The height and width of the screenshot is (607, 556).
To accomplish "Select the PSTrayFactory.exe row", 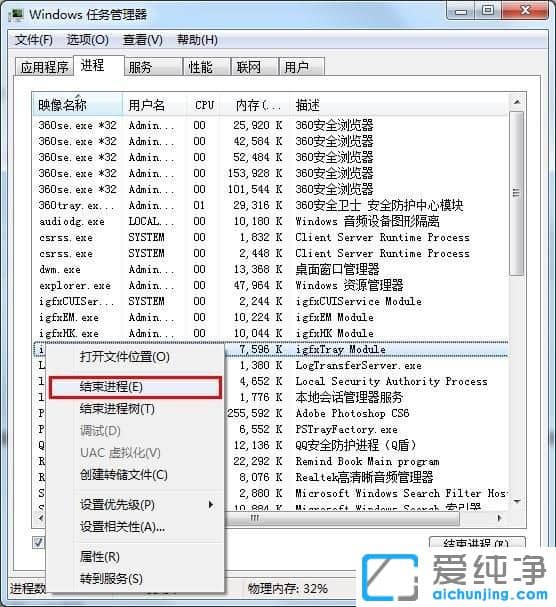I will click(366, 429).
